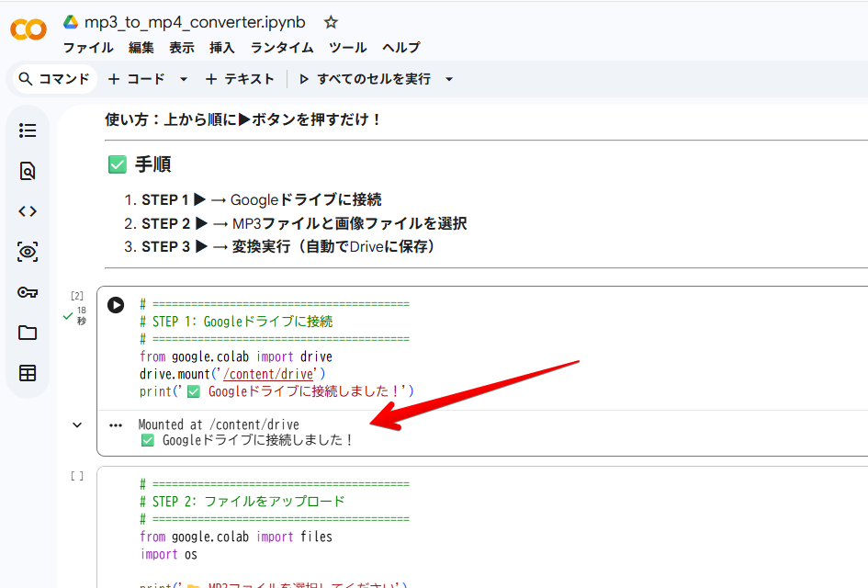Click the Google Drive icon beside notebook title
The width and height of the screenshot is (868, 588).
pos(71,22)
